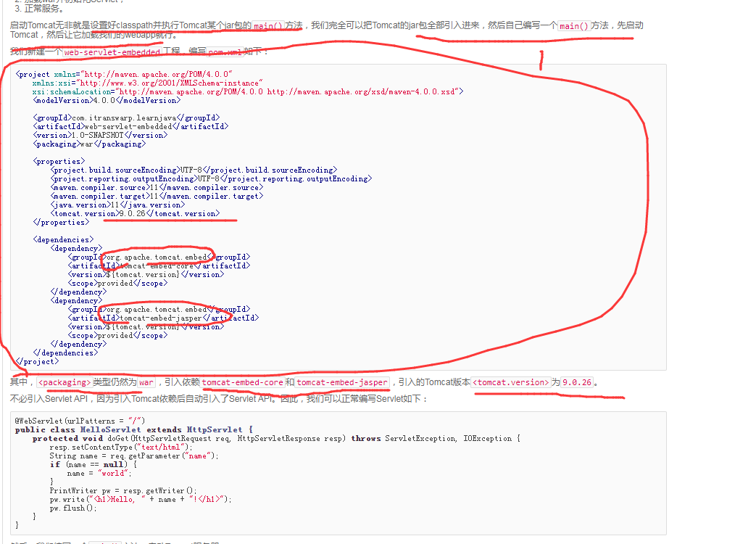This screenshot has height=544, width=756.
Task: Click the 'if (name == null)' line
Action: [x=93, y=464]
